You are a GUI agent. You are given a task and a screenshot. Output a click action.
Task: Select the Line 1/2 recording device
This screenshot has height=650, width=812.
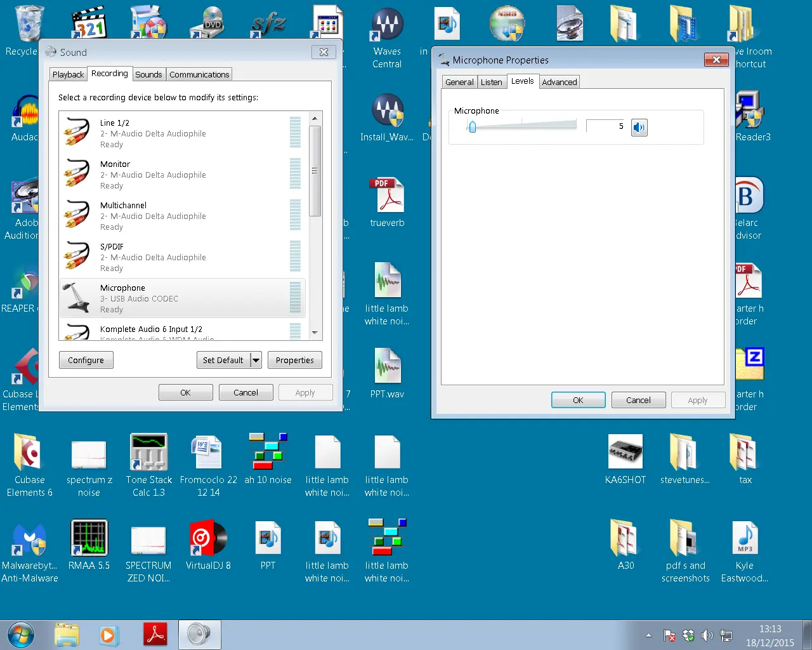(x=182, y=133)
